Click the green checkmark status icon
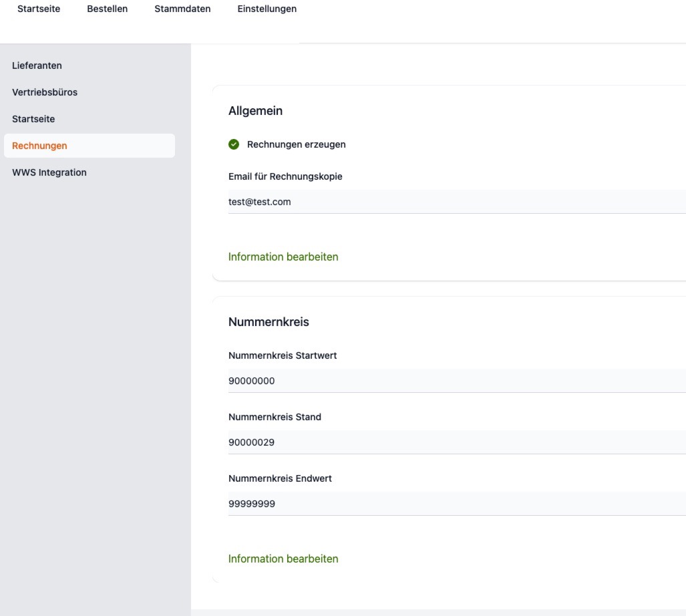686x616 pixels. [234, 144]
